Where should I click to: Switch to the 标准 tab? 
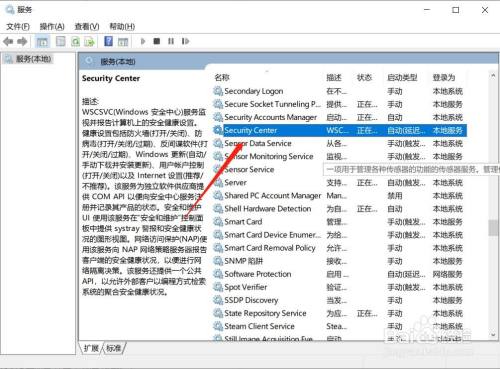click(x=114, y=348)
